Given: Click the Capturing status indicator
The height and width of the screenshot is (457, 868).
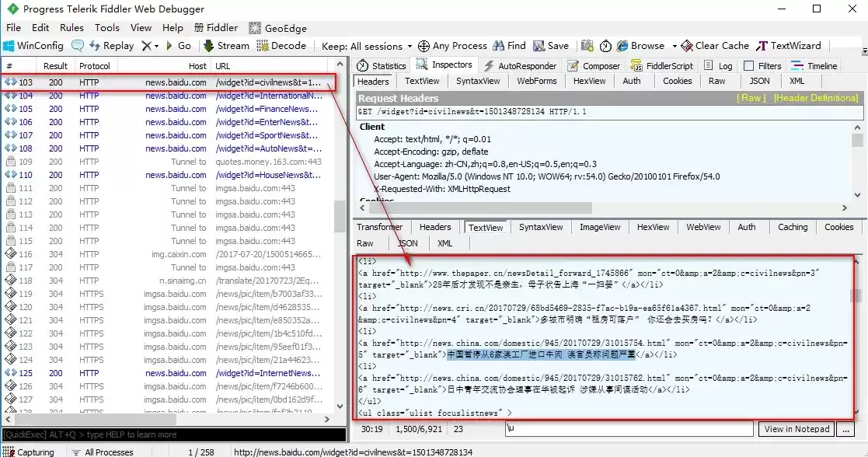Looking at the screenshot, I should (28, 452).
